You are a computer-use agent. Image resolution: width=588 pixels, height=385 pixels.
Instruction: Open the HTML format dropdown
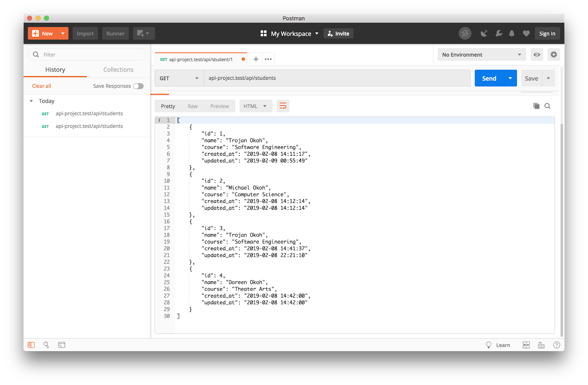[x=255, y=106]
